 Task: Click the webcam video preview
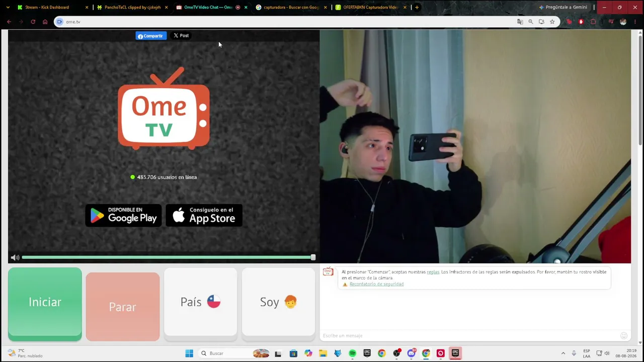pyautogui.click(x=475, y=146)
